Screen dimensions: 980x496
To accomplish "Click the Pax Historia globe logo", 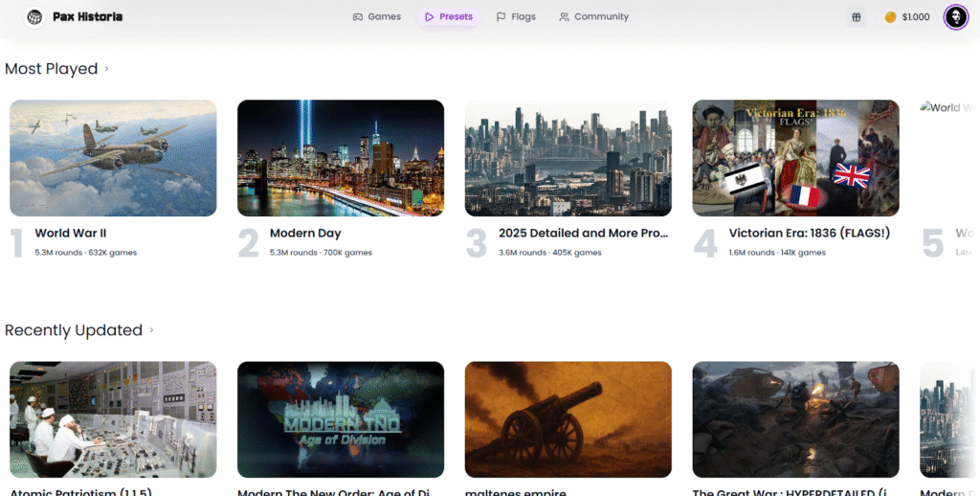I will pos(34,17).
